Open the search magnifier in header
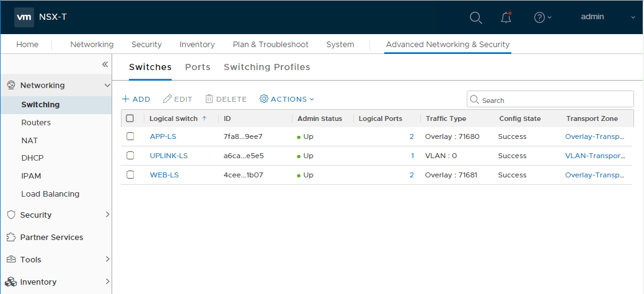The height and width of the screenshot is (294, 644). 475,18
